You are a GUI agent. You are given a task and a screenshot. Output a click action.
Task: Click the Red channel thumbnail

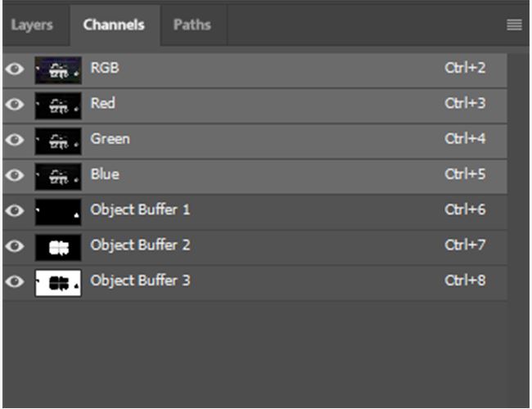coord(58,106)
